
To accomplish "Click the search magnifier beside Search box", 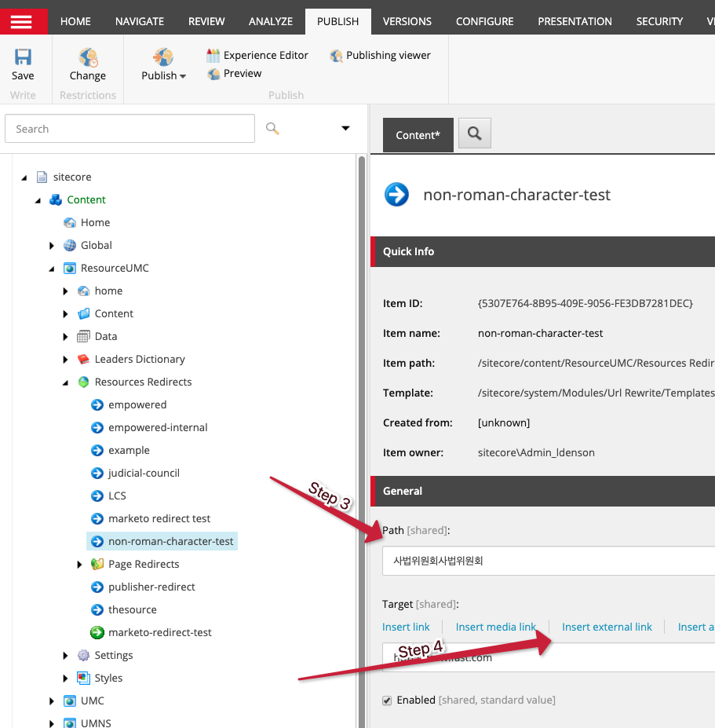I will [x=272, y=129].
